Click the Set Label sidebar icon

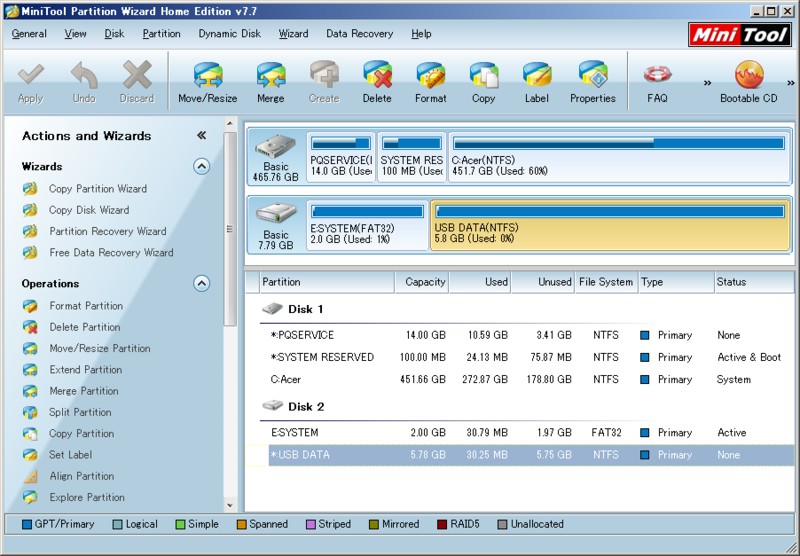30,455
